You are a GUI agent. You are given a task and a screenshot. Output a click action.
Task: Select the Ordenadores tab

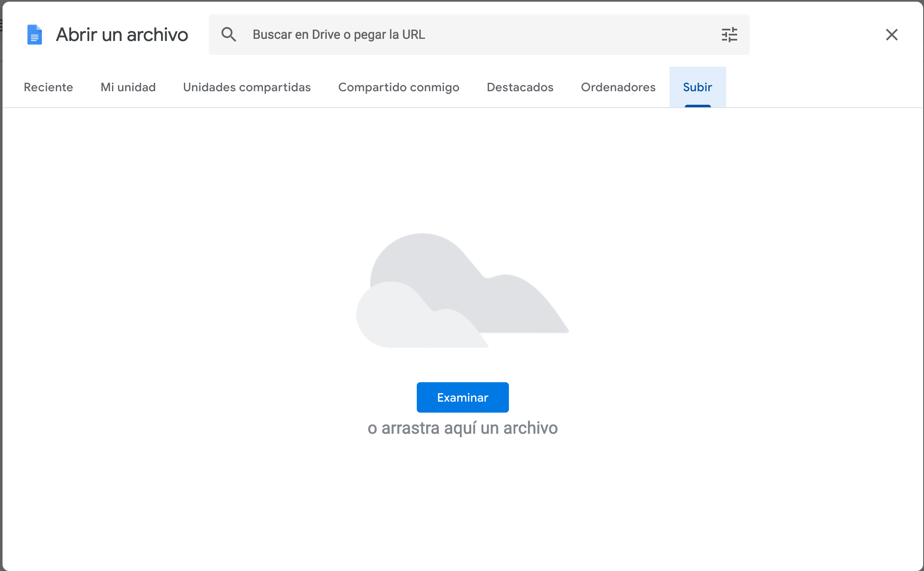point(618,87)
